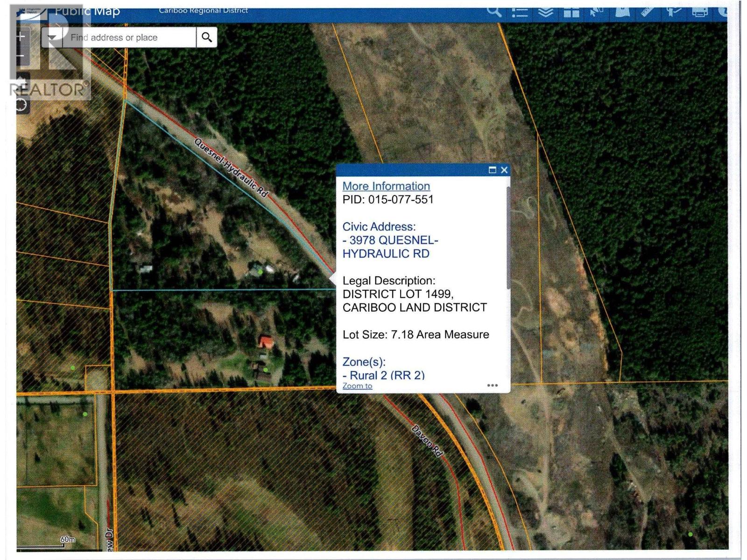Open the address search dropdown arrow
This screenshot has height=560, width=747.
coord(53,37)
